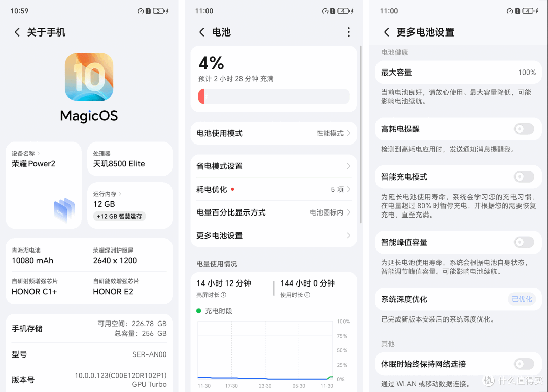This screenshot has height=392, width=548.
Task: Tap battery icon in 更多电池设置 status bar
Action: 528,11
